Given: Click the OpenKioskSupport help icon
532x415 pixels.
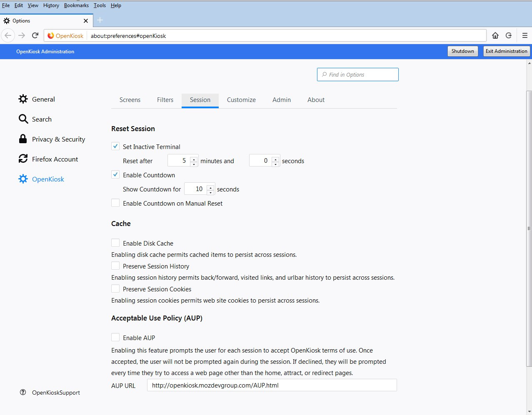Looking at the screenshot, I should (23, 392).
